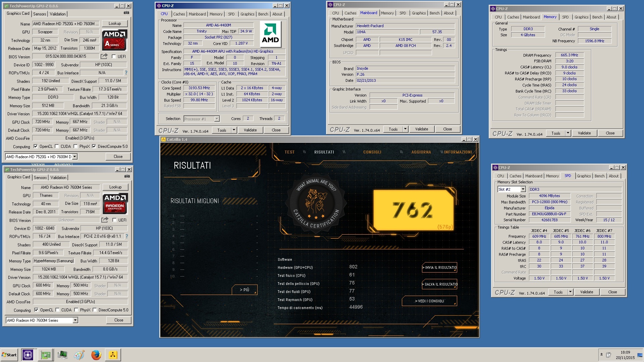Open the system monitor taskbar icon
The image size is (644, 362).
(62, 355)
